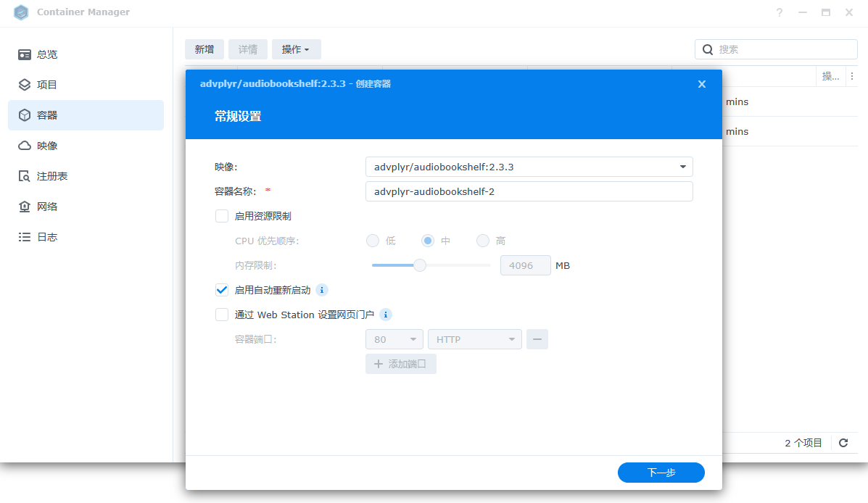
Task: Click the 映像 cloud image icon
Action: (25, 146)
